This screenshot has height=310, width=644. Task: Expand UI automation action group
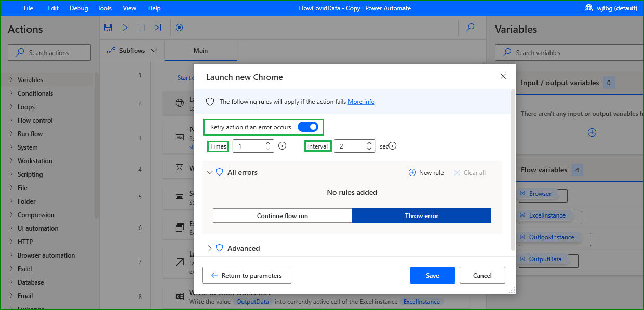click(11, 228)
